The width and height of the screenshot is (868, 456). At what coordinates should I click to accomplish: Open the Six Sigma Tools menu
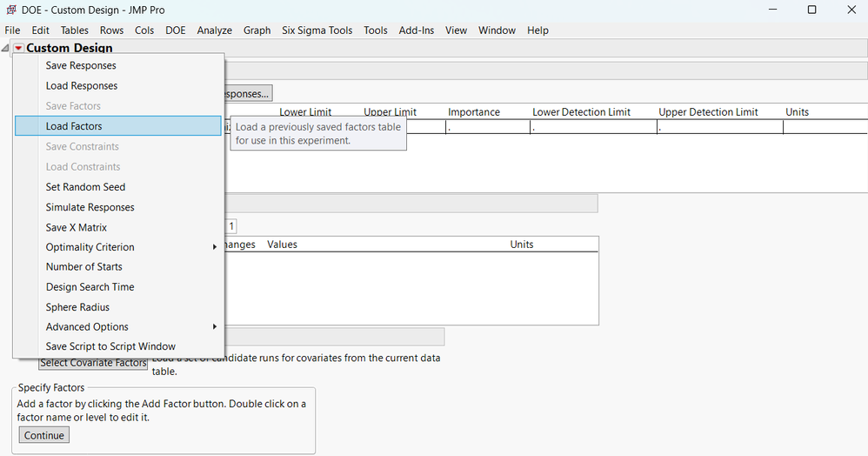tap(317, 30)
